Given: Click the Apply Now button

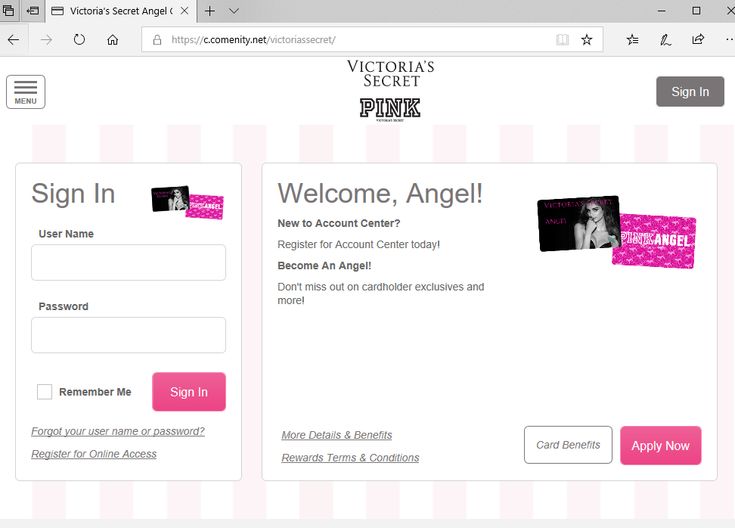Looking at the screenshot, I should [x=660, y=445].
